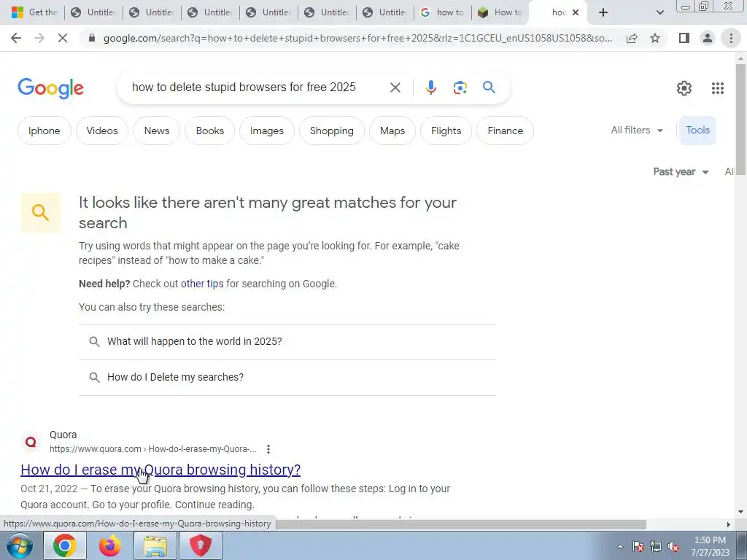Switch to Shopping results
The width and height of the screenshot is (747, 560).
pos(332,131)
